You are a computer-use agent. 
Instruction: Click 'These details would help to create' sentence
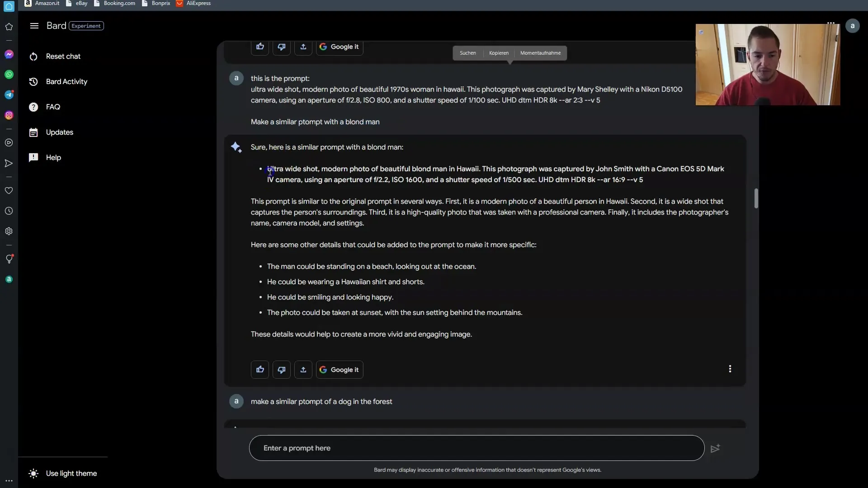coord(361,334)
